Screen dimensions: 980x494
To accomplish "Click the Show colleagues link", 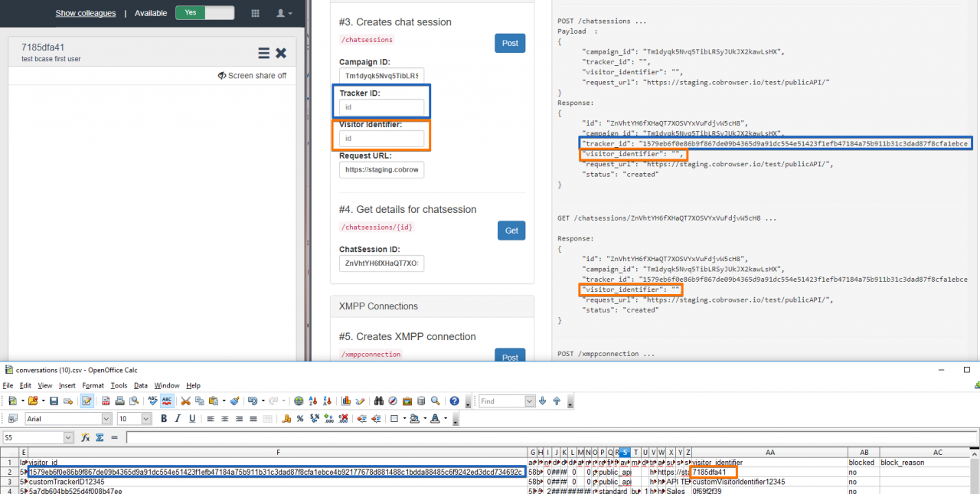I will tap(86, 13).
